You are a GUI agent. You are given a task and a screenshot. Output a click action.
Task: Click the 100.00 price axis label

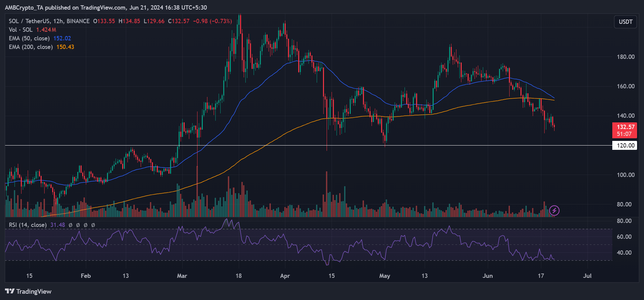626,175
